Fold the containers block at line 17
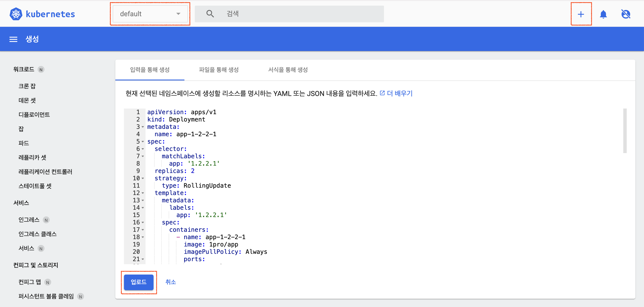644x307 pixels. tap(143, 230)
